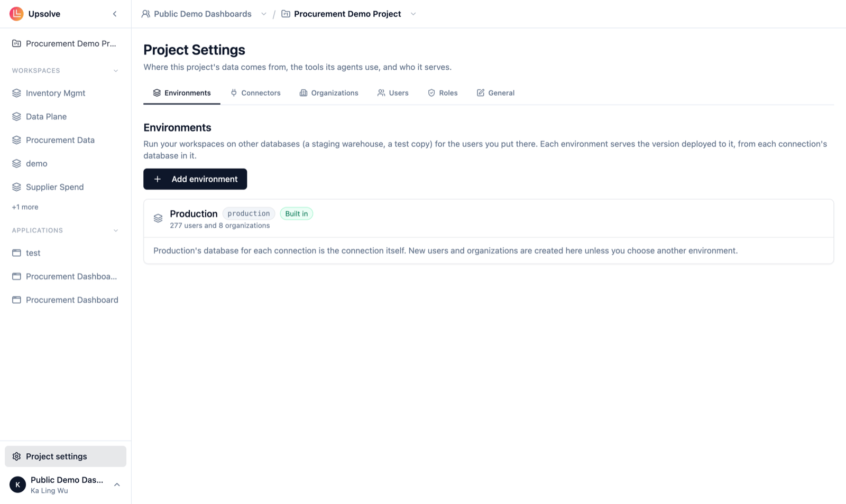
Task: Click the K user avatar
Action: [17, 484]
